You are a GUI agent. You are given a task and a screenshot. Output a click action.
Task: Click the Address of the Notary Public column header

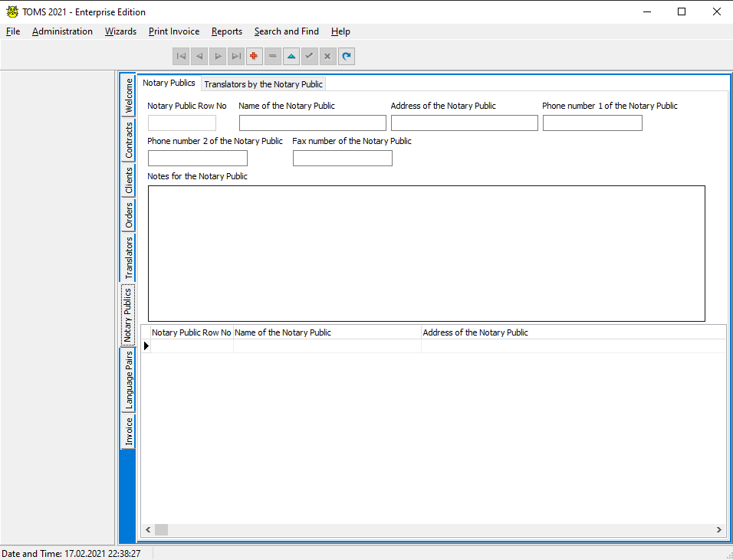point(475,332)
